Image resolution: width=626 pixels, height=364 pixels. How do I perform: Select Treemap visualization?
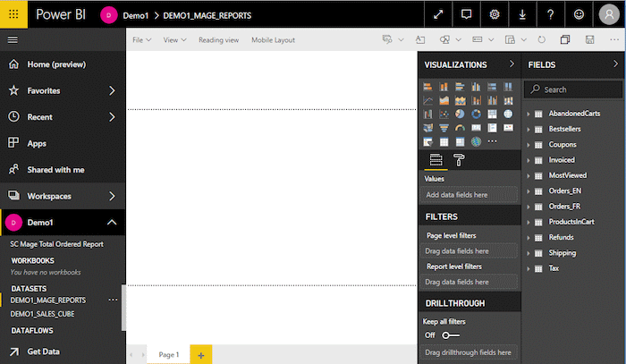point(492,114)
